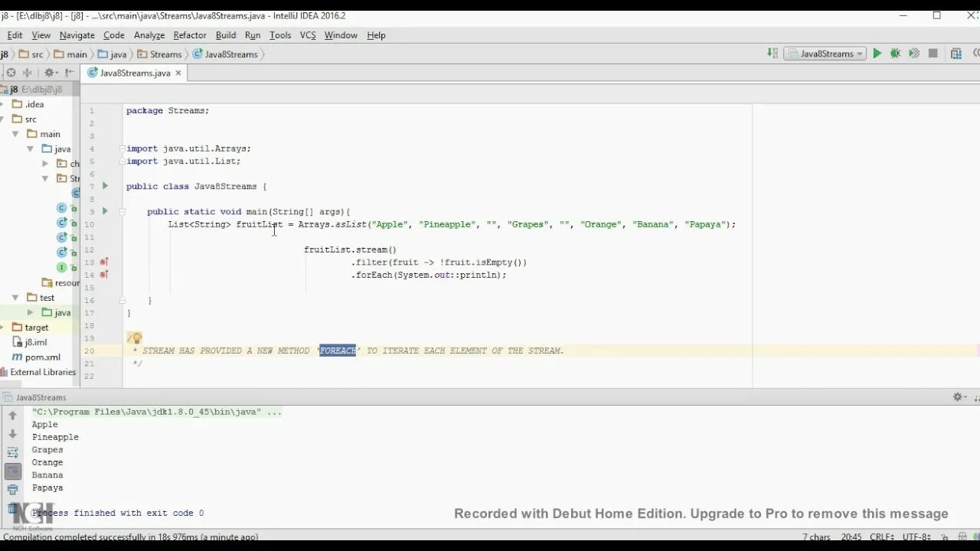Select j8.iml file in project tree
The width and height of the screenshot is (980, 551).
click(30, 342)
